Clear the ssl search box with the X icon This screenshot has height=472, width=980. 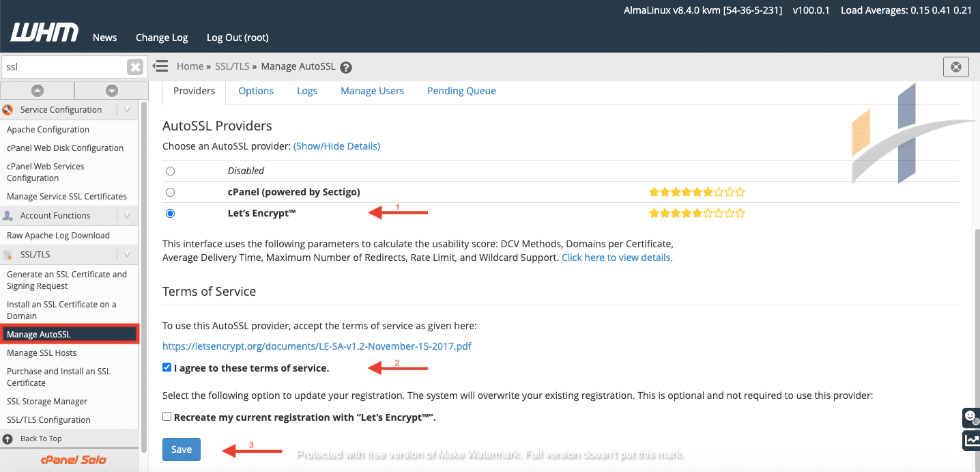click(x=135, y=66)
